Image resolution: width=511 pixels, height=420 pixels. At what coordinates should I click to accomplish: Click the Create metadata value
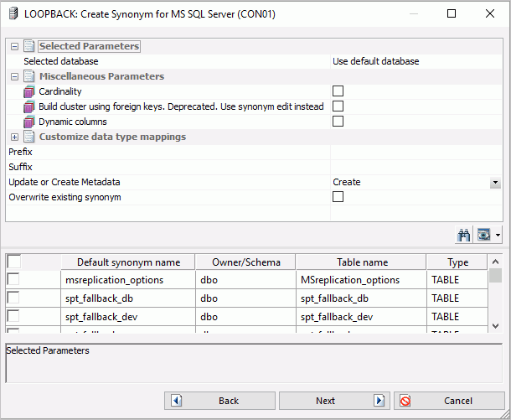coord(347,182)
